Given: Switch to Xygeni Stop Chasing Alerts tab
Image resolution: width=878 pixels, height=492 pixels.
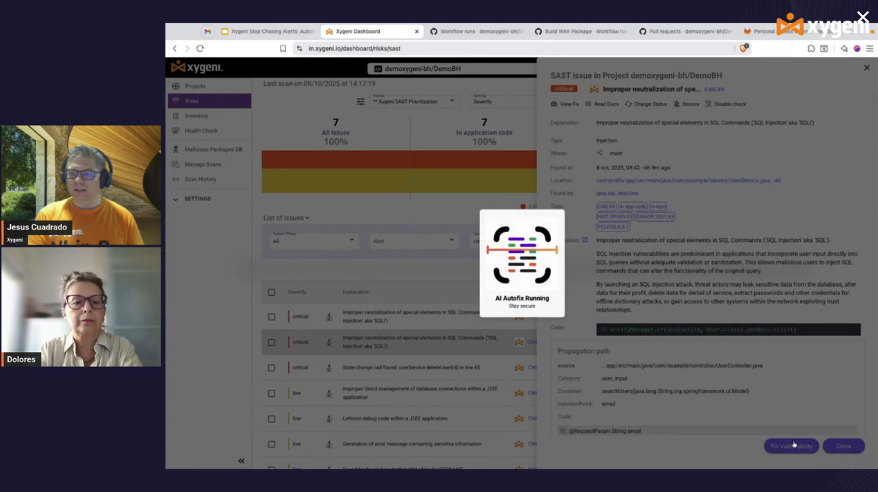Looking at the screenshot, I should (x=268, y=31).
